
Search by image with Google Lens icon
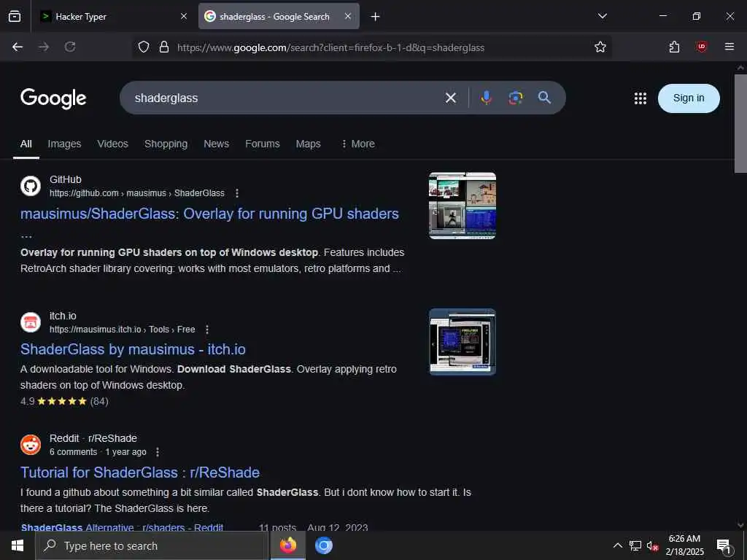click(x=516, y=98)
